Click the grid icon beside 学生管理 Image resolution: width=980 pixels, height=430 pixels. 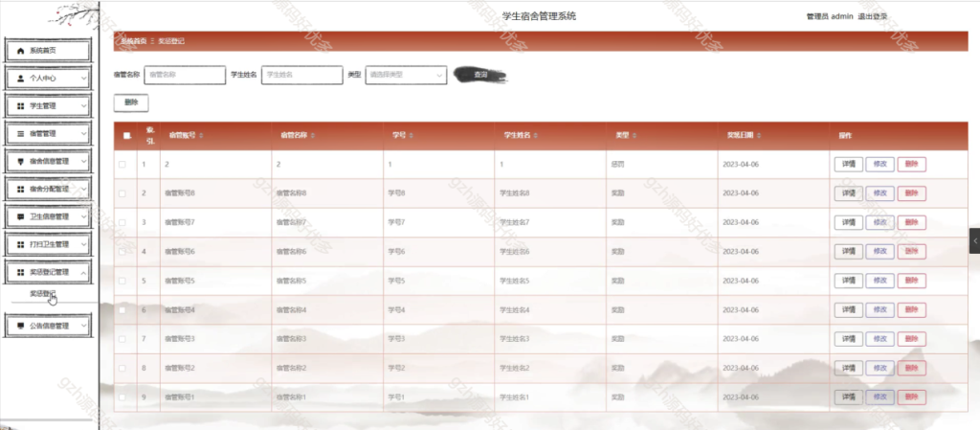[x=21, y=105]
